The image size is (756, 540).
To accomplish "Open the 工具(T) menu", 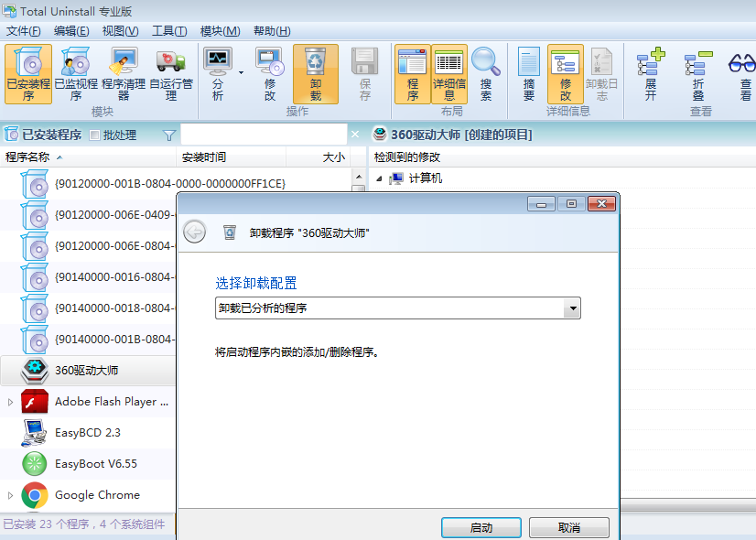I will pyautogui.click(x=169, y=31).
